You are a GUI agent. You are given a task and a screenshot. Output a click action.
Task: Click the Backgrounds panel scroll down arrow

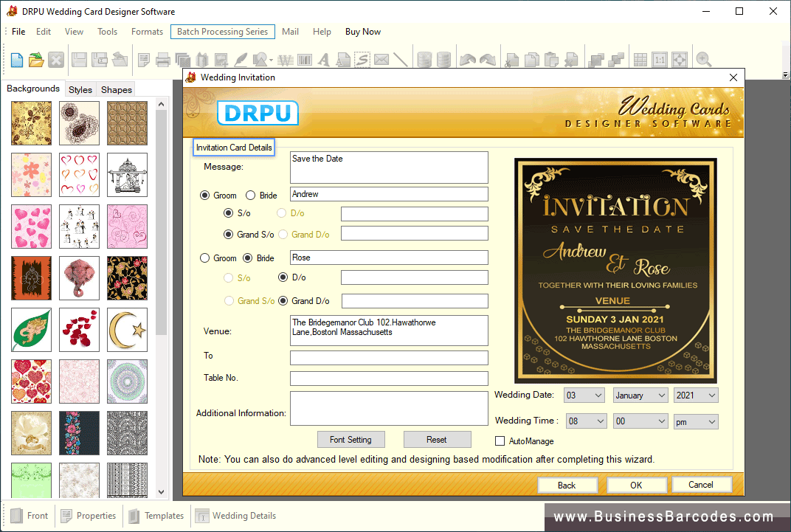tap(161, 492)
